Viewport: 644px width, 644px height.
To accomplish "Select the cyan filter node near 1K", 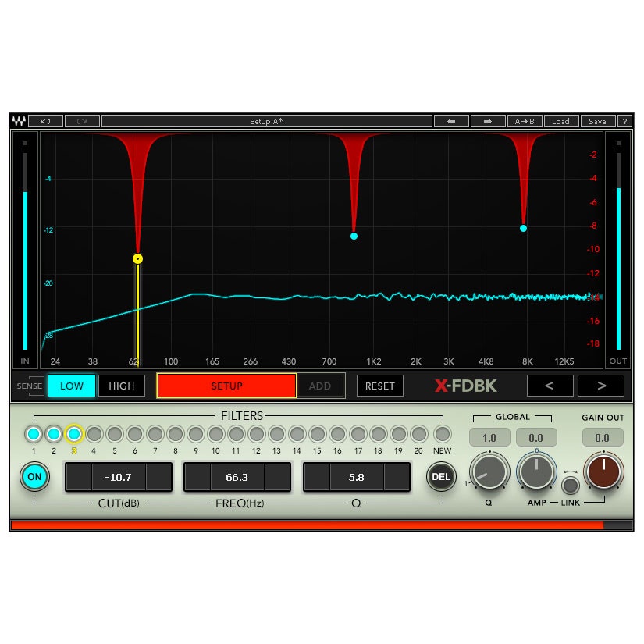I will point(354,237).
